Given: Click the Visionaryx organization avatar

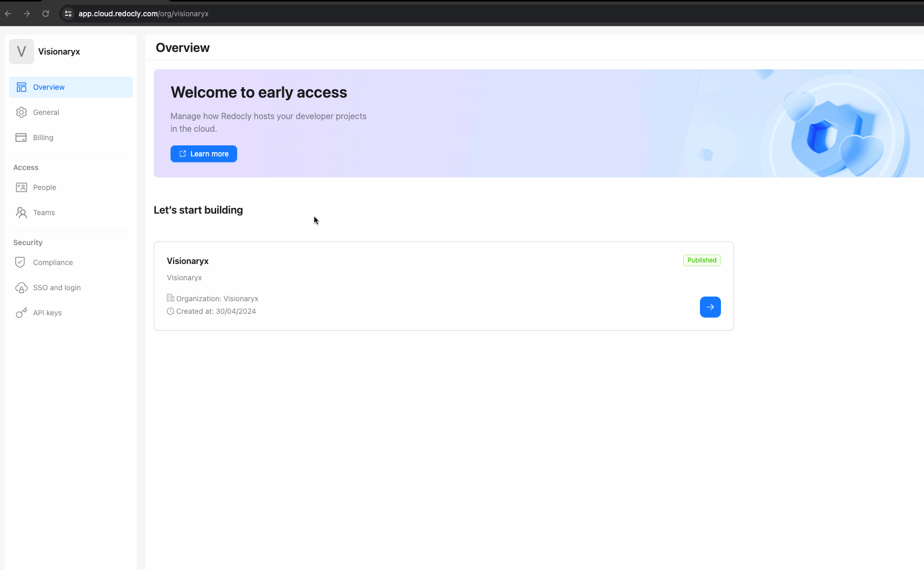Looking at the screenshot, I should click(22, 51).
